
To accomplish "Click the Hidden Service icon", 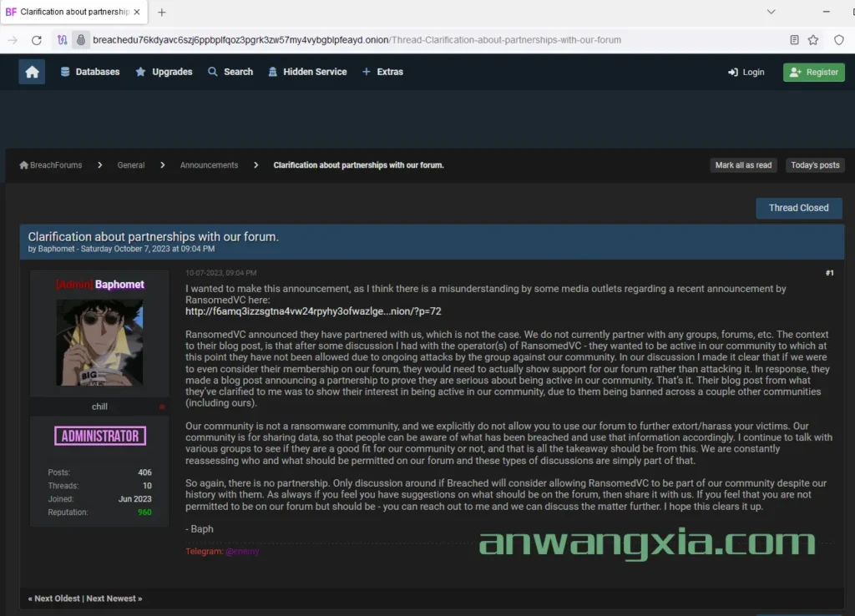I will click(273, 72).
